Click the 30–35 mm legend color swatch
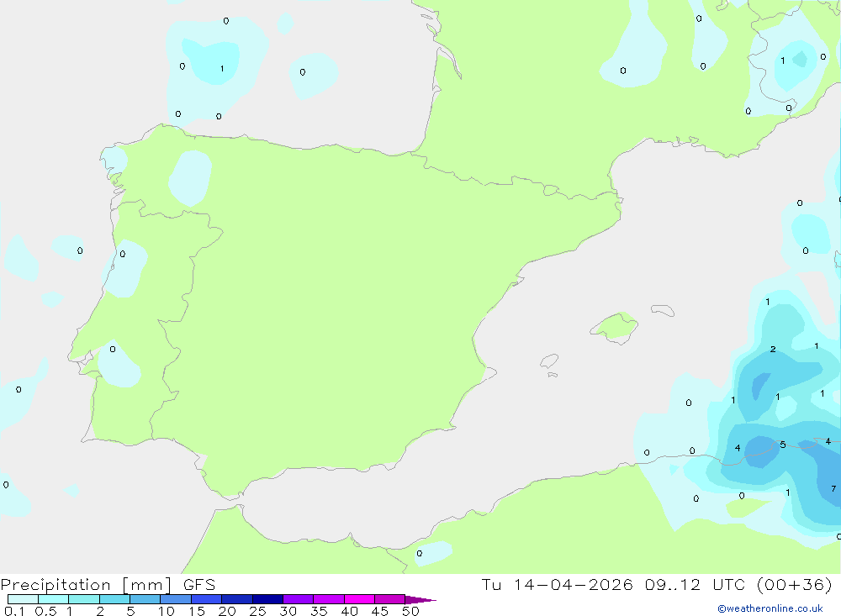The height and width of the screenshot is (616, 841). coord(299,599)
